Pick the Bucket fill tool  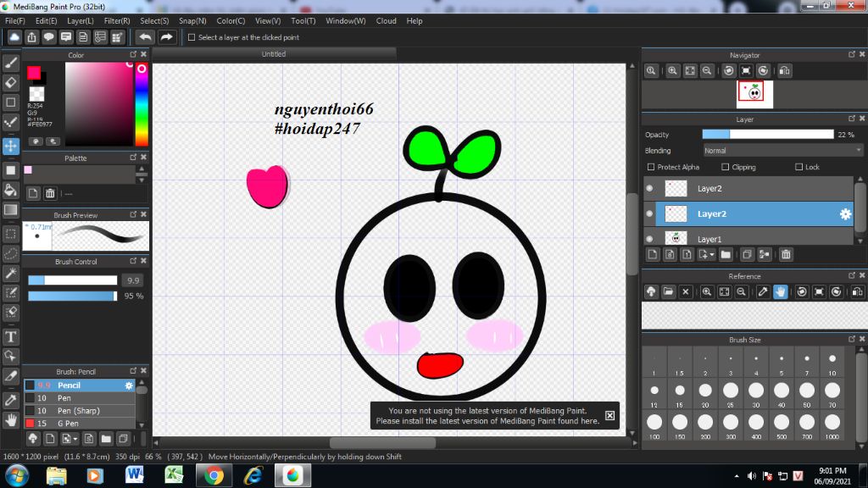[11, 190]
